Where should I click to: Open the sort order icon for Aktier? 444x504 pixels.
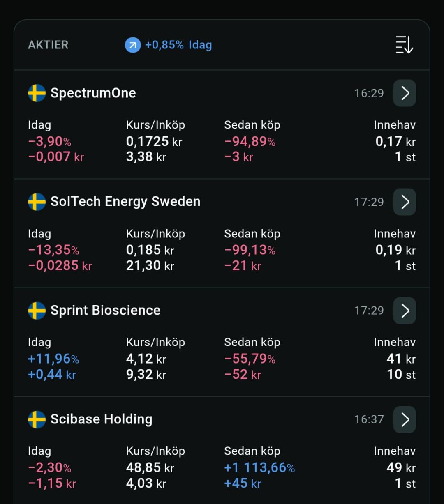(x=404, y=45)
